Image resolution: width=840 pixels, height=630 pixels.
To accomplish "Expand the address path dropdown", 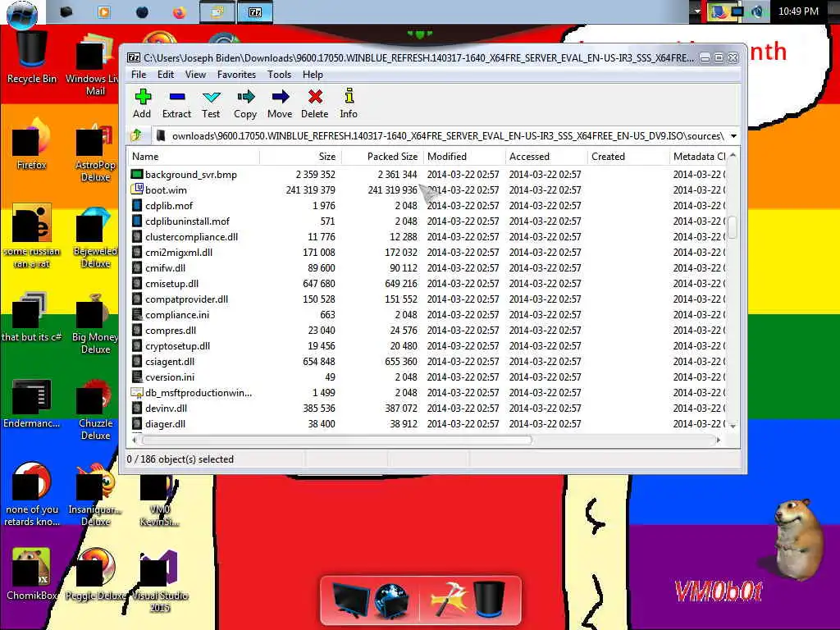I will pos(733,136).
